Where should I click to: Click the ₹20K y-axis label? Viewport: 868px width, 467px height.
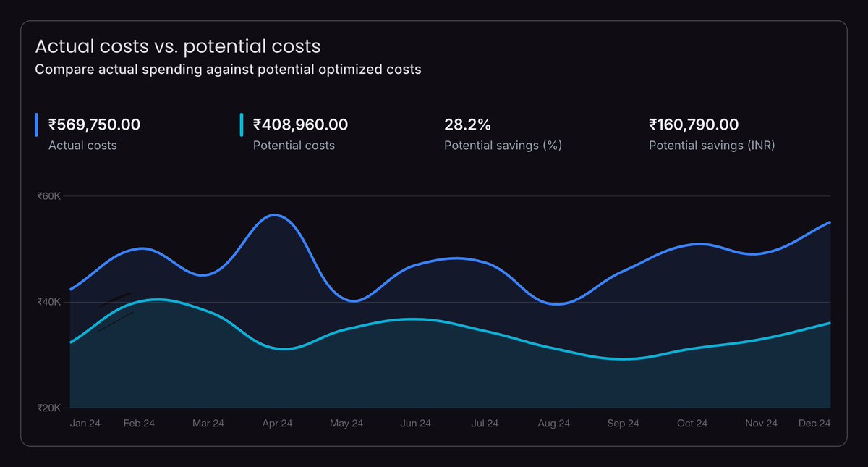49,408
